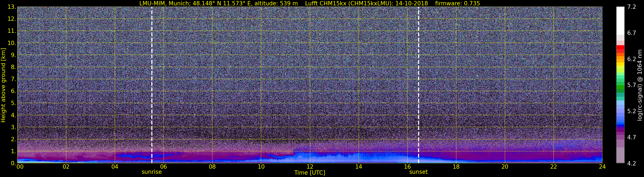Click time axis tick '12'

(x=310, y=167)
